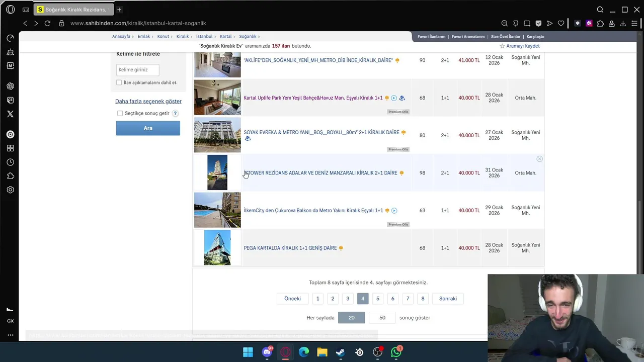Click the pinboard pin icon
Screen dimensions: 644x362
click(x=516, y=23)
